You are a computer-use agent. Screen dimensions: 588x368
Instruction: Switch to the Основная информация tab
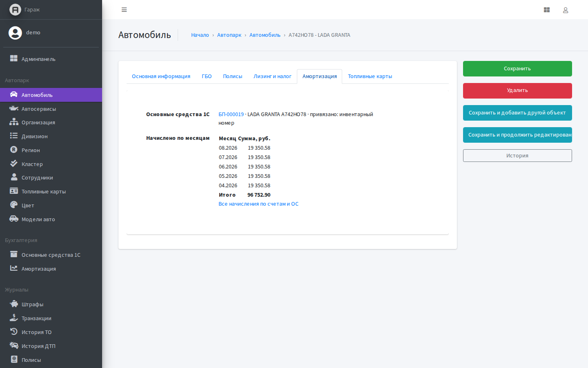click(x=161, y=76)
